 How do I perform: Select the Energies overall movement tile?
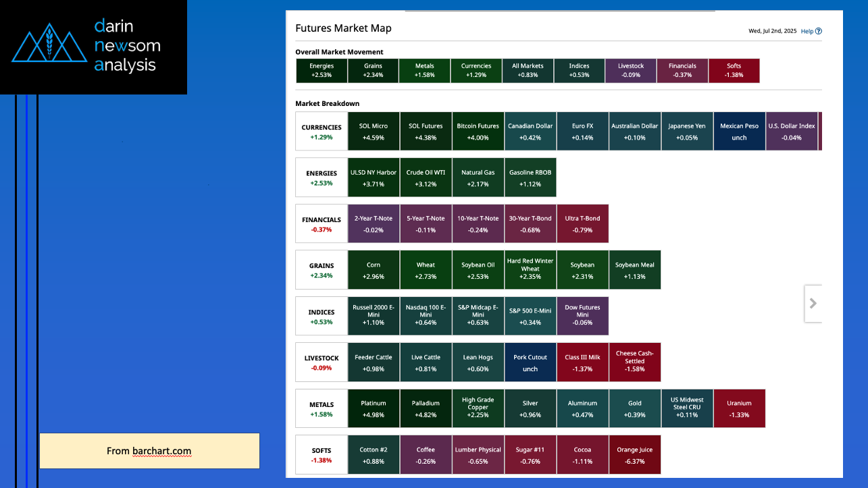point(322,71)
